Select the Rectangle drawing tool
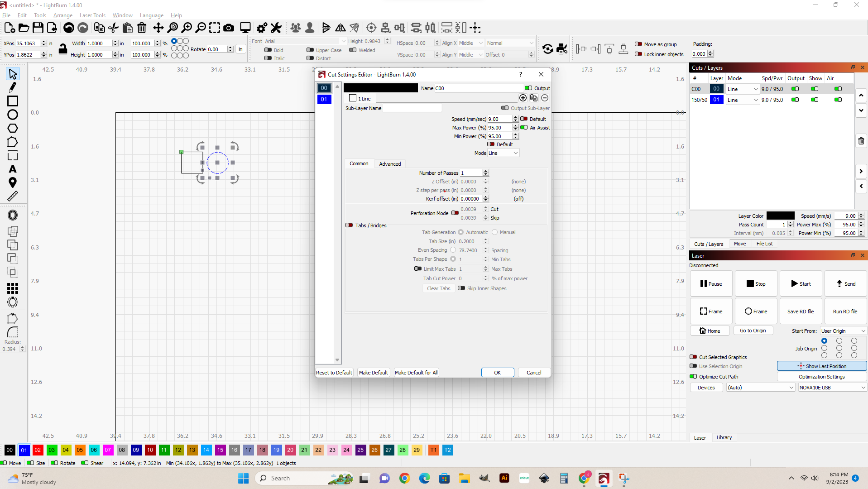Image resolution: width=868 pixels, height=489 pixels. click(x=13, y=101)
